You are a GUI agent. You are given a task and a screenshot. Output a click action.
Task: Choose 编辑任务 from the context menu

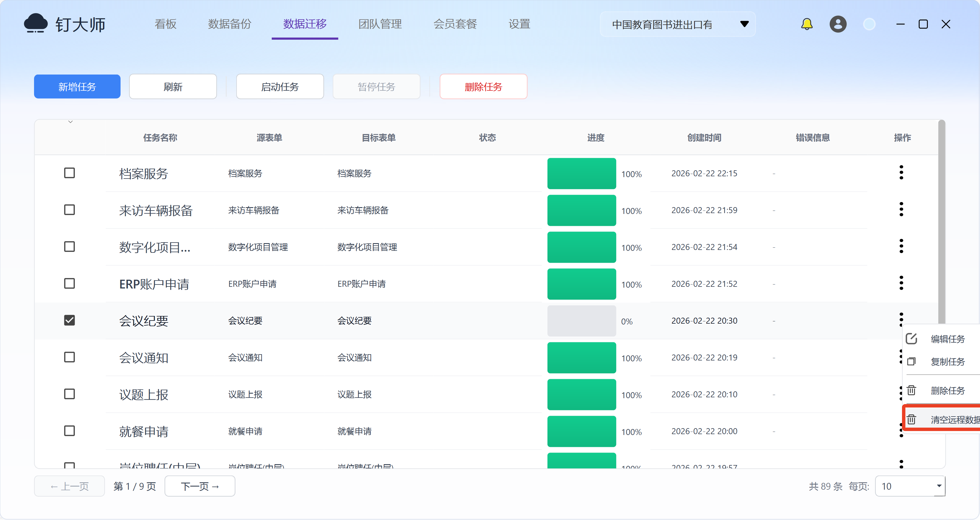[941, 339]
